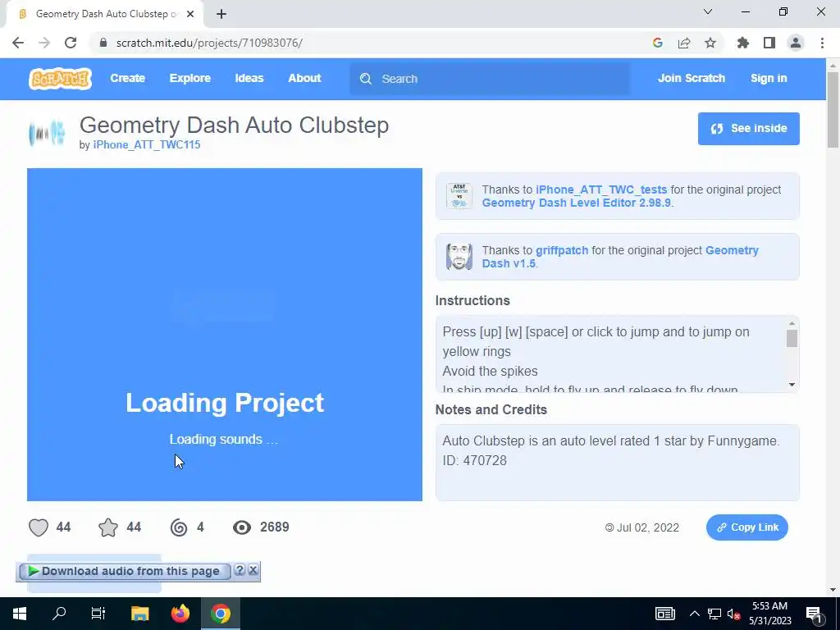The image size is (840, 630).
Task: Open Windows taskbar search
Action: click(x=59, y=614)
